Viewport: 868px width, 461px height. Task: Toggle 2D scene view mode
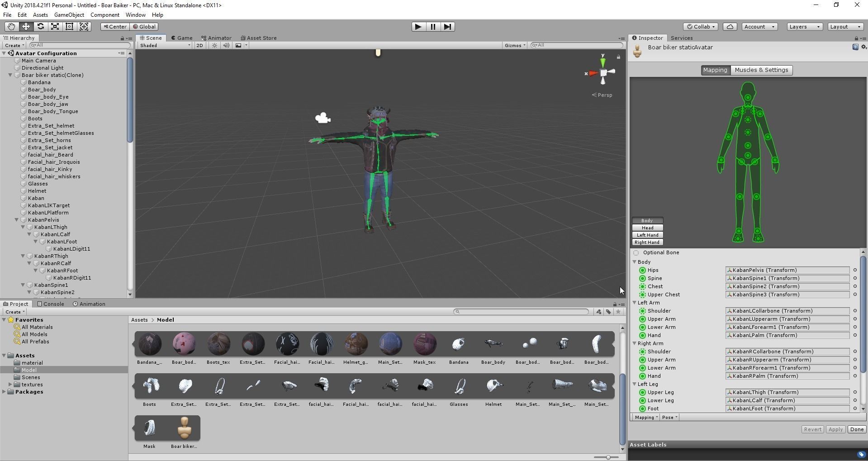[x=199, y=45]
